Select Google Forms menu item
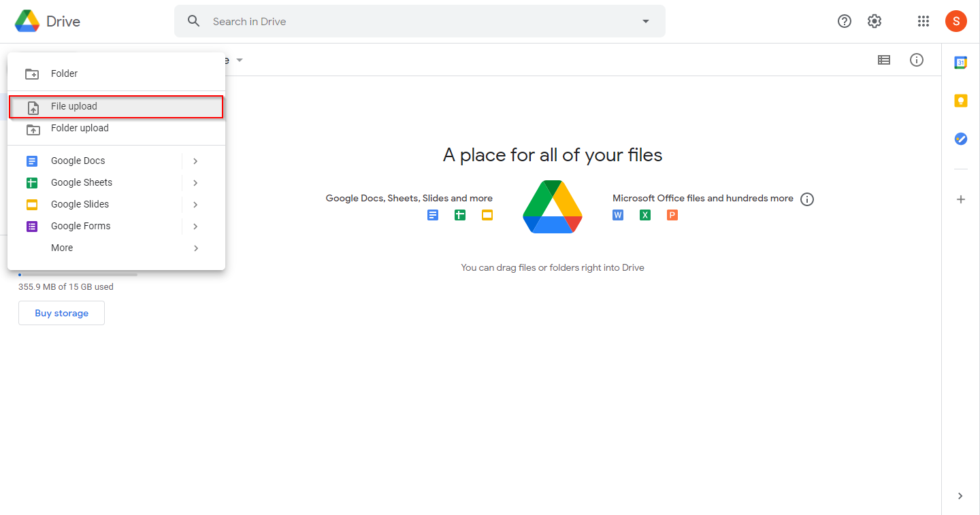The width and height of the screenshot is (980, 515). [95, 227]
